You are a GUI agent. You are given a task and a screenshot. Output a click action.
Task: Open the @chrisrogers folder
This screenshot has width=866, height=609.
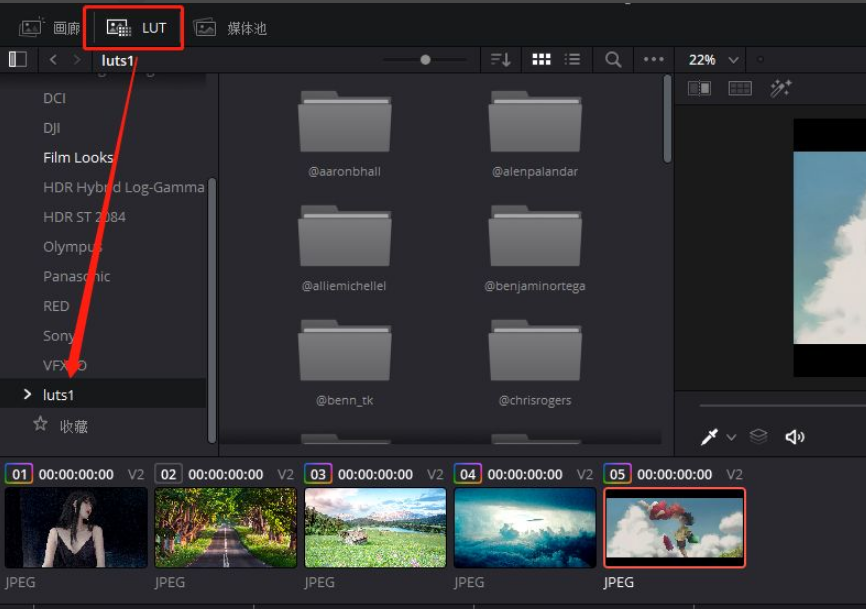point(535,363)
